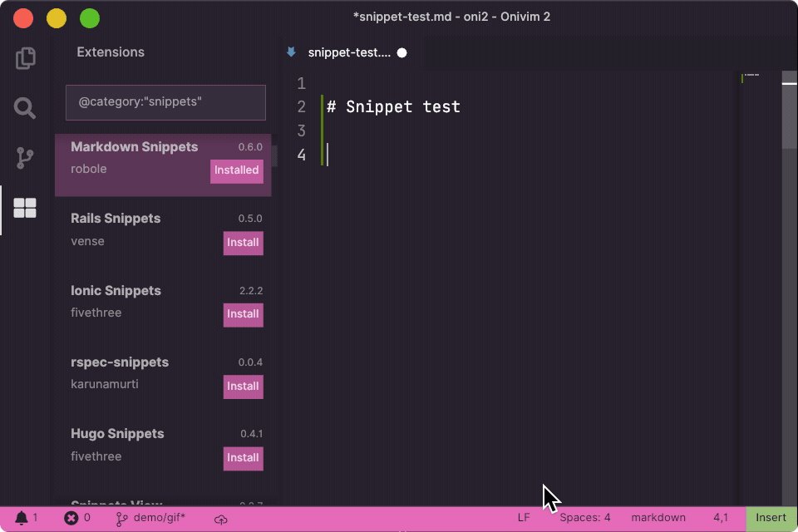
Task: Install the rspec-snippets extension
Action: [244, 387]
